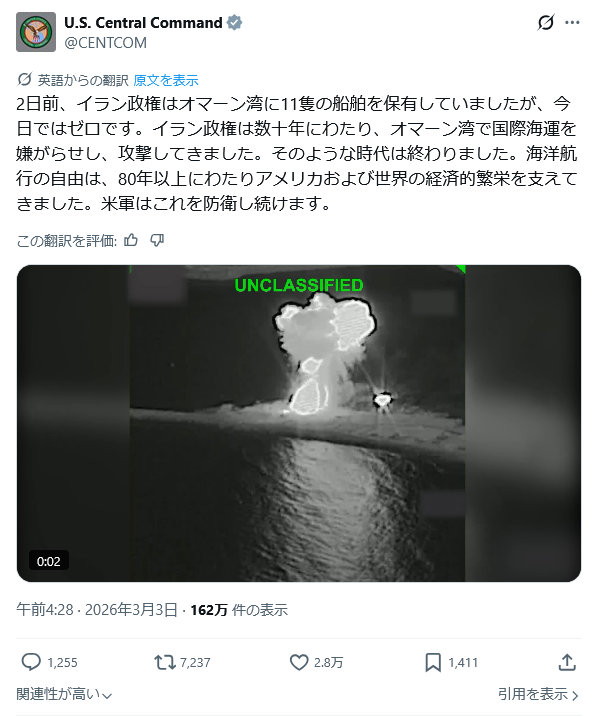This screenshot has width=598, height=716.
Task: Repost this CENTCOM post
Action: click(x=164, y=662)
